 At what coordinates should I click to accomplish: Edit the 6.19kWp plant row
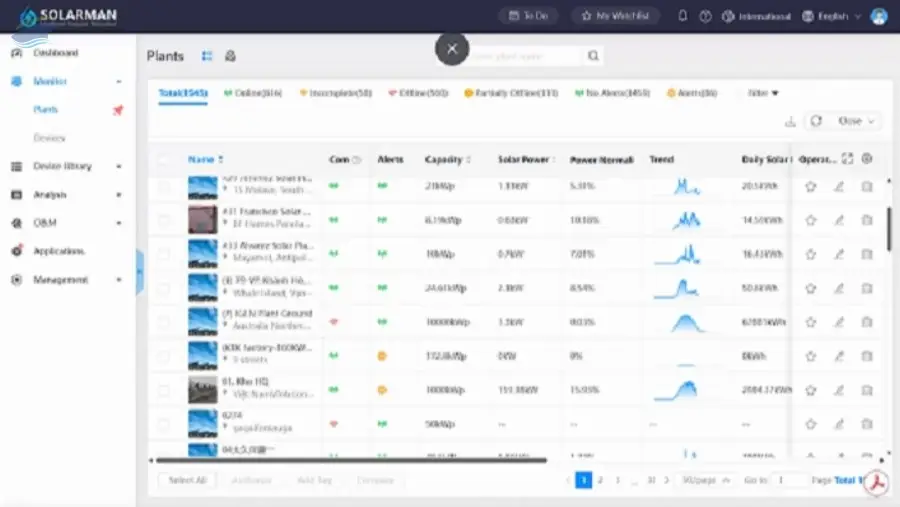click(x=839, y=220)
